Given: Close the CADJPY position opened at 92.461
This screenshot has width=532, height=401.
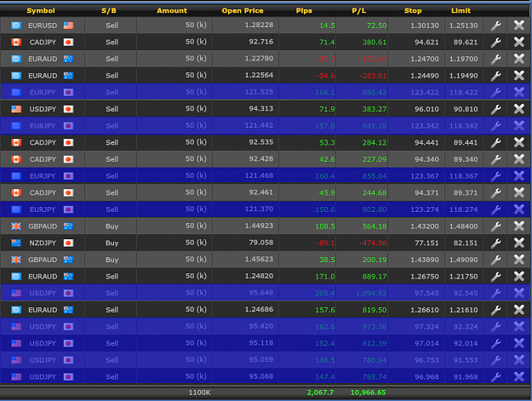Looking at the screenshot, I should tap(518, 192).
